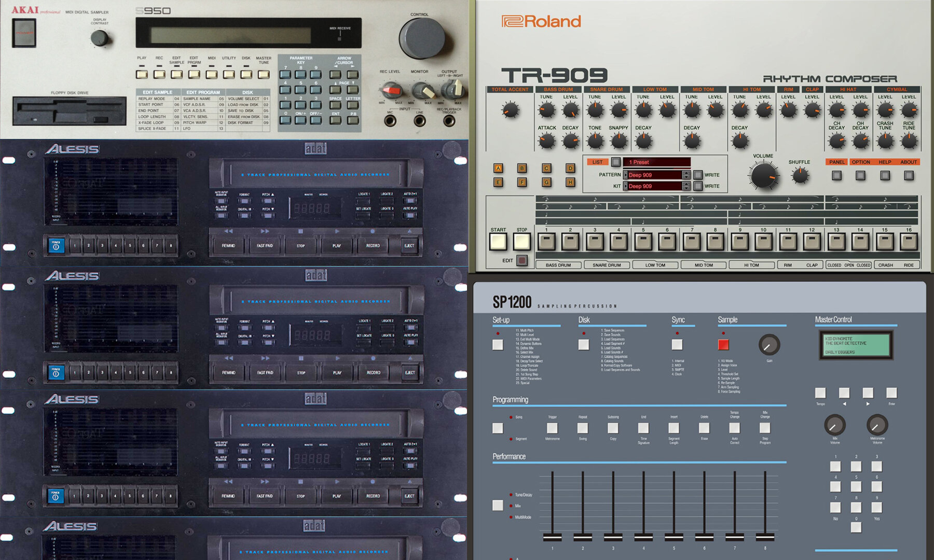
Task: Toggle the red SP1200 Sample button
Action: 723,345
